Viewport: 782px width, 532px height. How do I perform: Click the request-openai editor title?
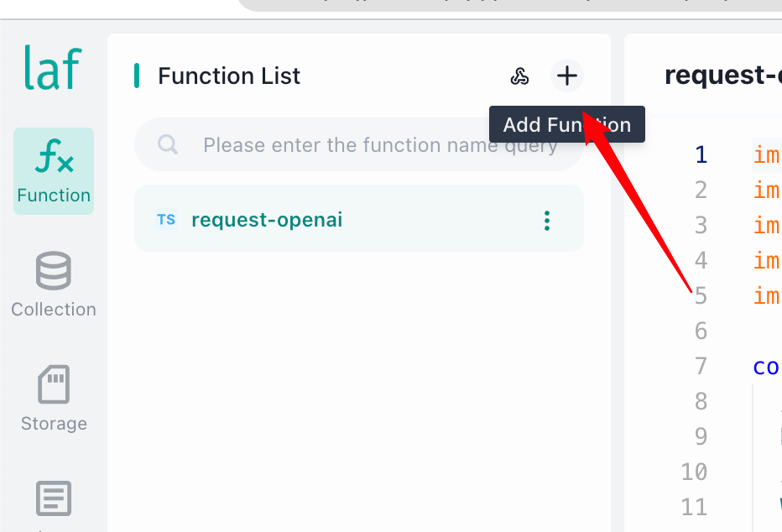723,76
